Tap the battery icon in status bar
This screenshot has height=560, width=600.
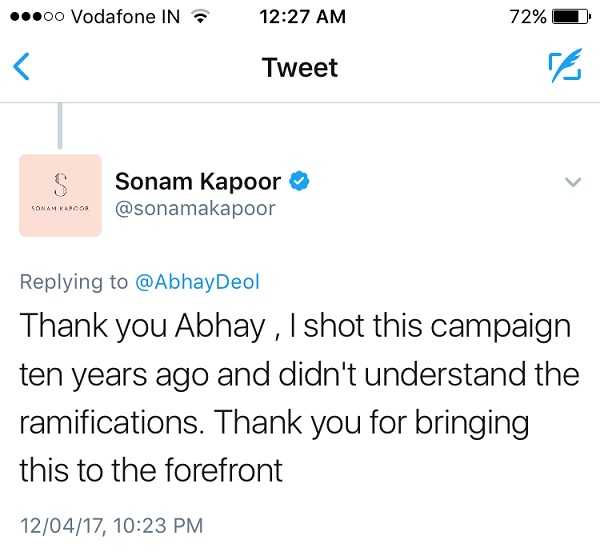tap(572, 17)
